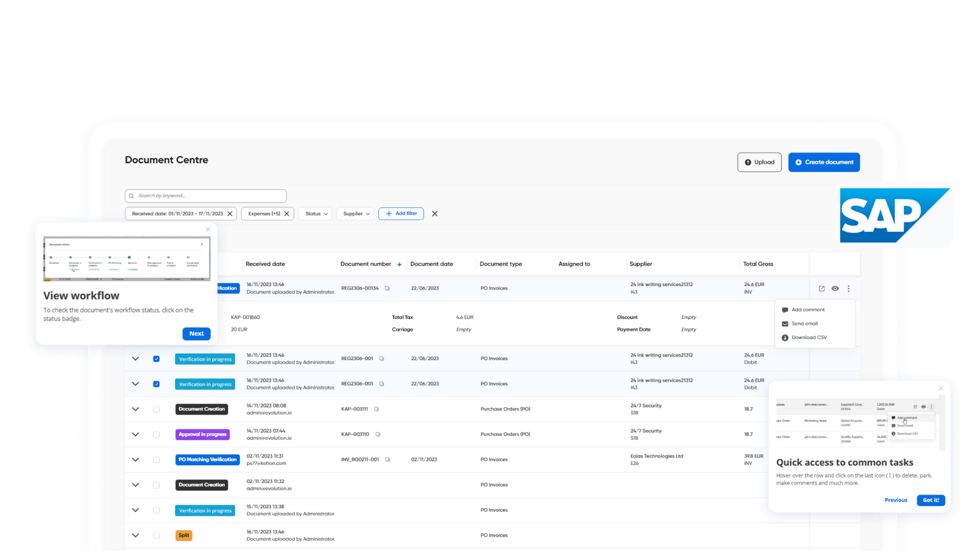This screenshot has height=551, width=980.
Task: Open the three-dot more actions menu
Action: pos(849,289)
